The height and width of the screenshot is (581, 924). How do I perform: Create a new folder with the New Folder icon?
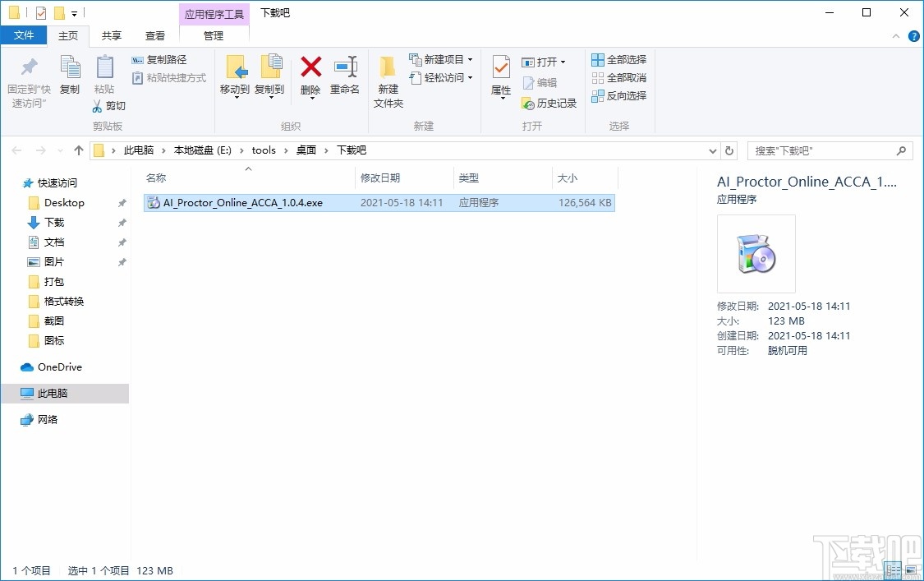[388, 78]
